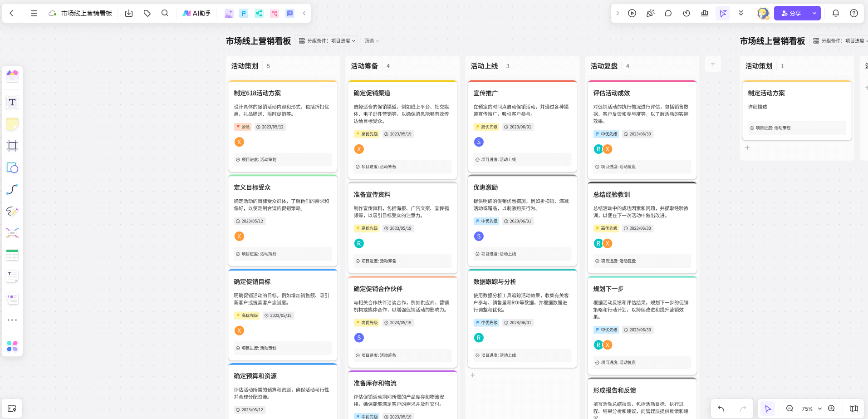868x419 pixels.
Task: Pick the connector line tool
Action: click(12, 189)
